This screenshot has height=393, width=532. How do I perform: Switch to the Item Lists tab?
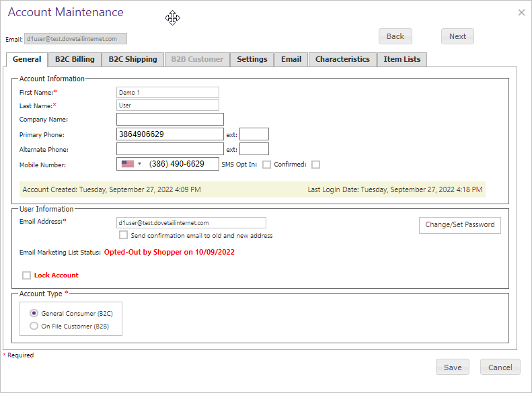point(402,59)
